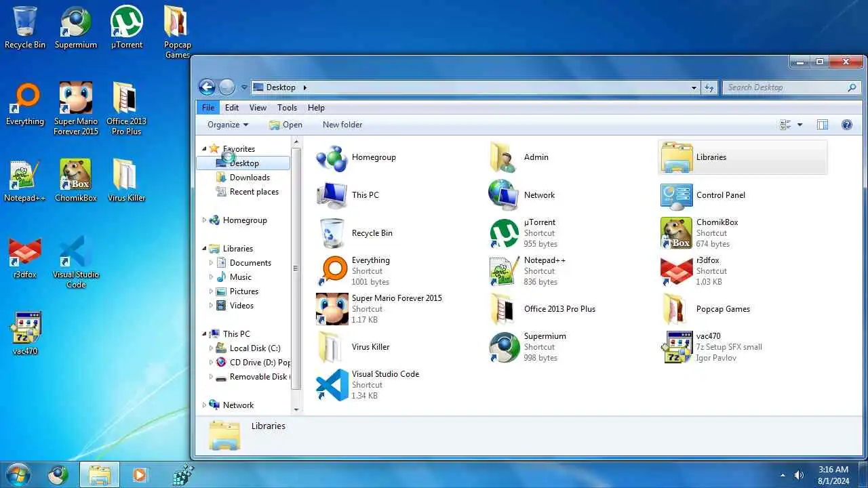Screen dimensions: 868x488
Task: Refresh the address bar location
Action: pos(709,87)
